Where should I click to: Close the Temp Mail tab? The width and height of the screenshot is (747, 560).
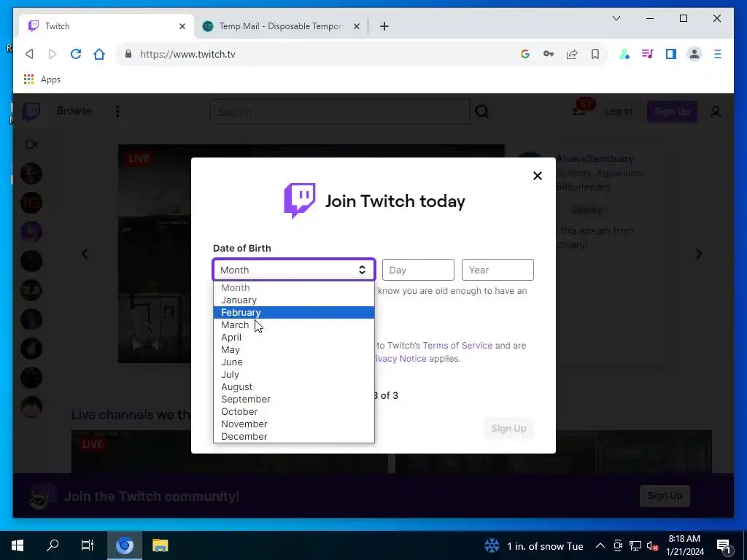356,26
